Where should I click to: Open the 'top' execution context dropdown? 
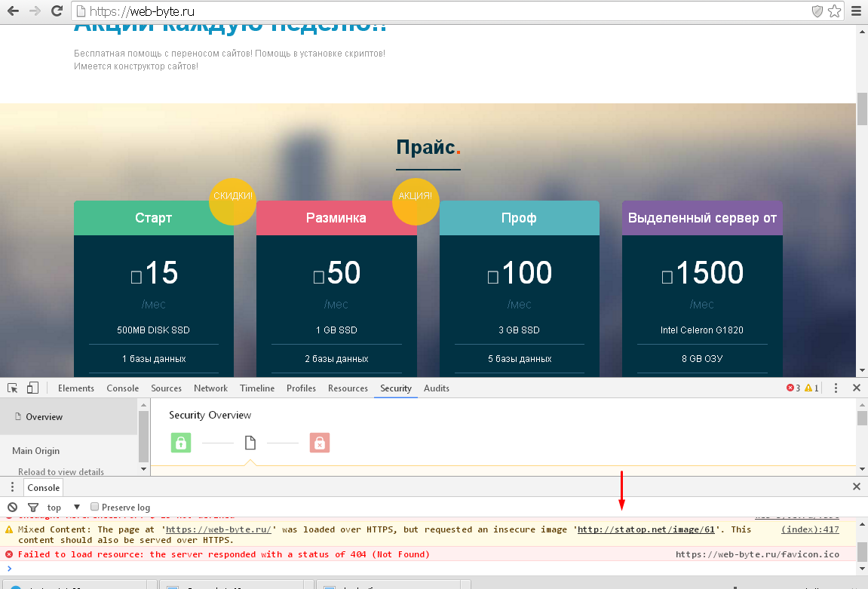coord(63,508)
